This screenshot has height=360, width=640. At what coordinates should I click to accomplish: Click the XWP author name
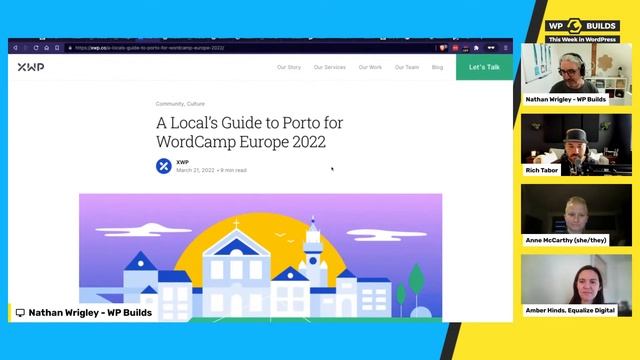[182, 162]
